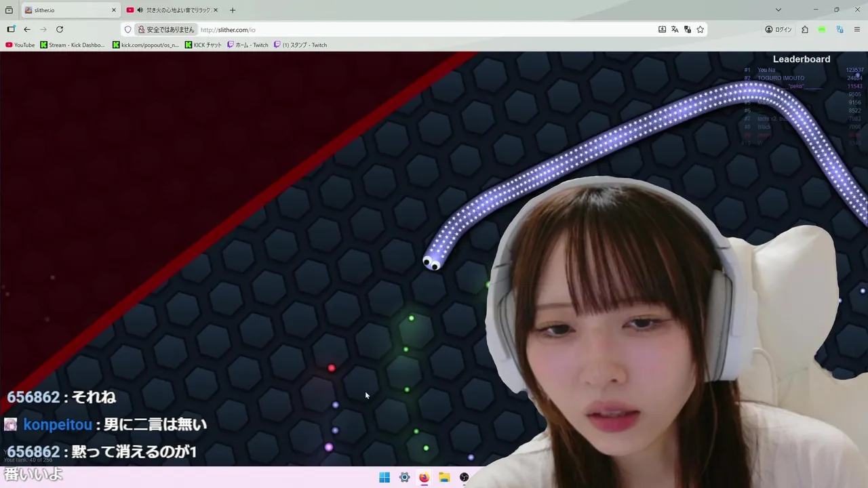Click the Leaderboard heading

pos(802,59)
